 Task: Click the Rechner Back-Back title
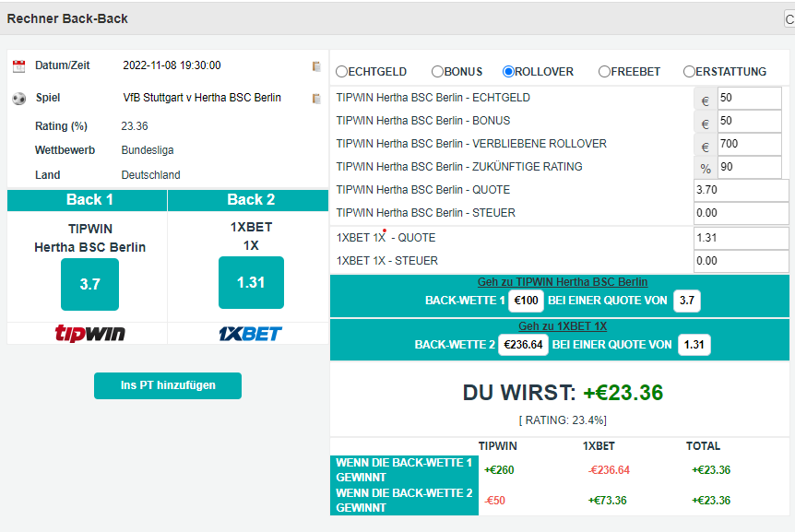pyautogui.click(x=67, y=18)
